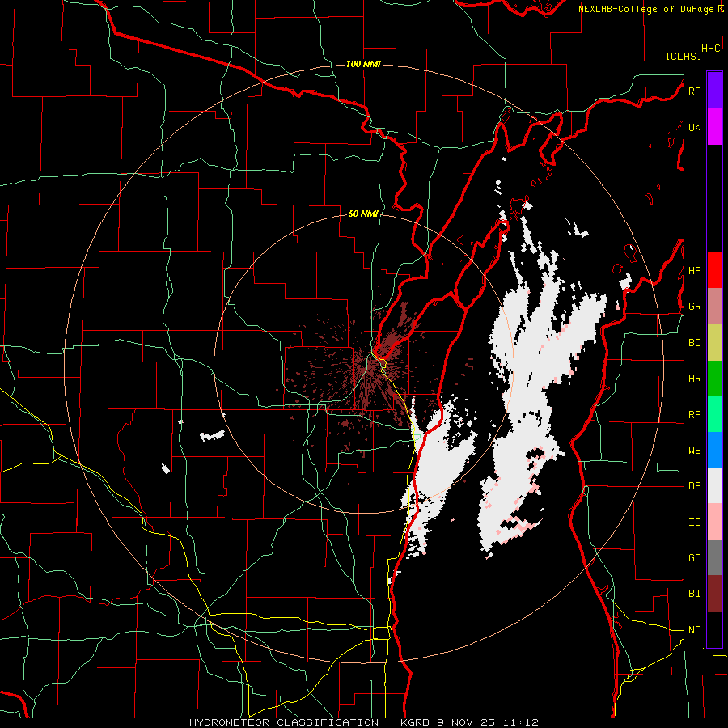Click the WS legend label
The width and height of the screenshot is (728, 728).
click(x=694, y=451)
